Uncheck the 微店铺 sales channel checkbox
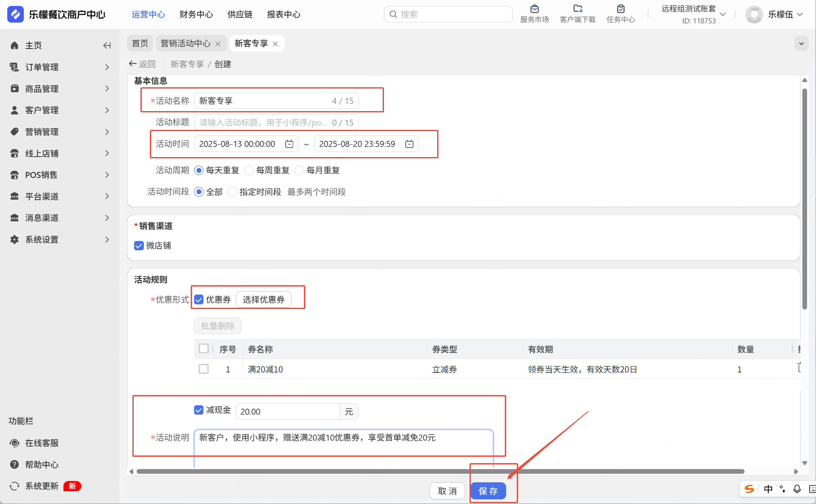This screenshot has width=816, height=504. pos(139,246)
